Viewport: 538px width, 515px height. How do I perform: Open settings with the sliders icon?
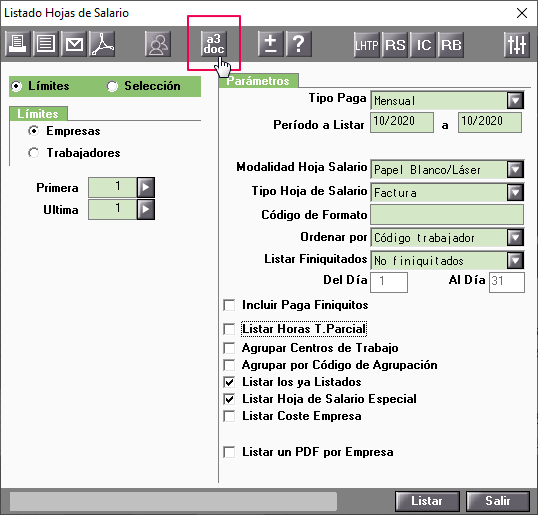(517, 45)
